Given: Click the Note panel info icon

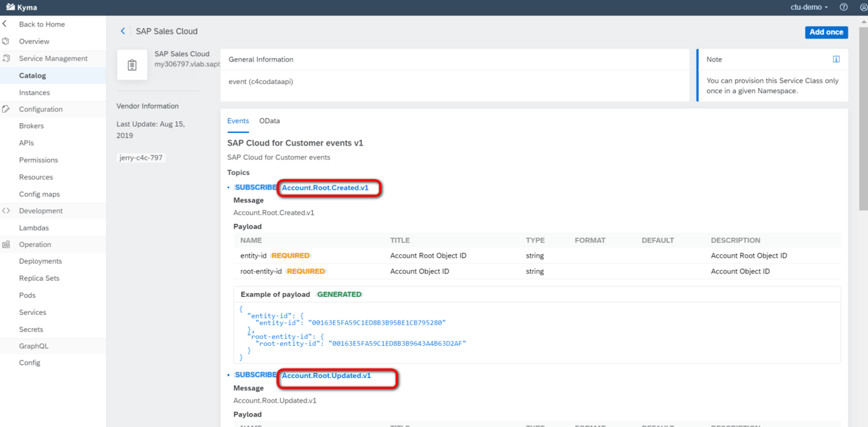Looking at the screenshot, I should point(836,59).
